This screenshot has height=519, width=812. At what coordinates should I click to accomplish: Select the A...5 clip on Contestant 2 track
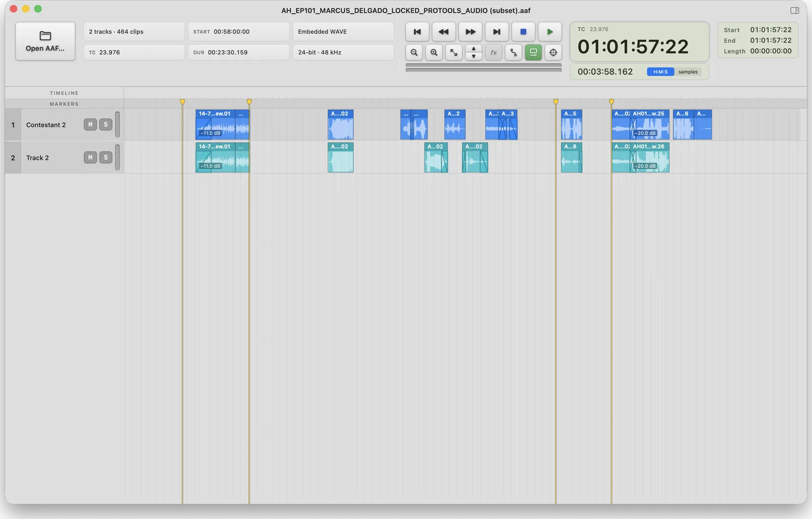click(571, 124)
